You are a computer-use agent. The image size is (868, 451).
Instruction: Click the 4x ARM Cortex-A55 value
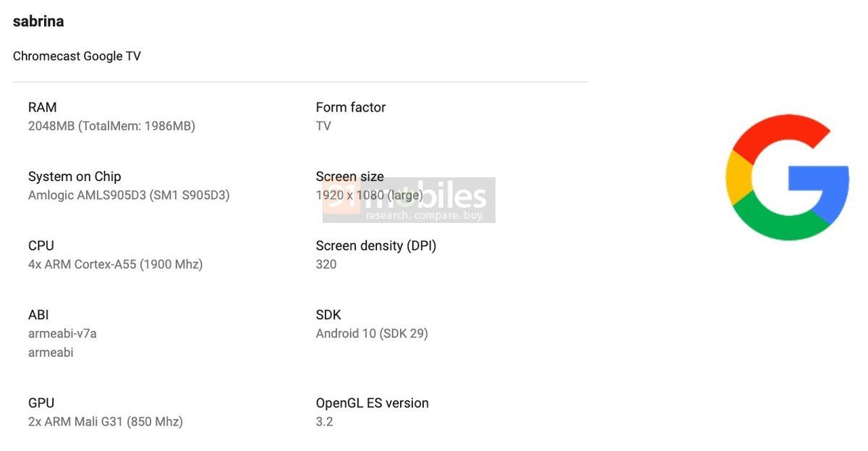115,265
